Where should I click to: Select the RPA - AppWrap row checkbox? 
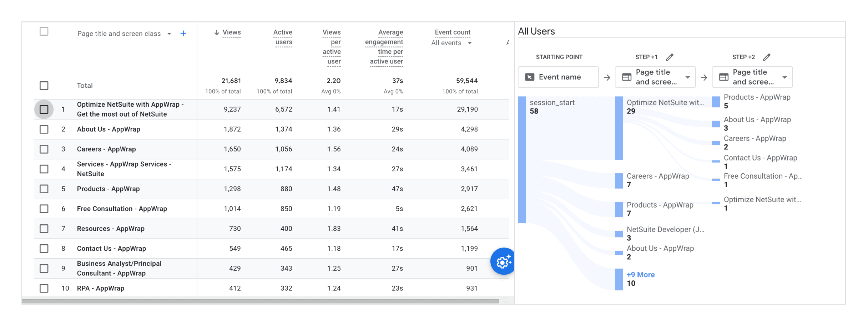pyautogui.click(x=44, y=288)
